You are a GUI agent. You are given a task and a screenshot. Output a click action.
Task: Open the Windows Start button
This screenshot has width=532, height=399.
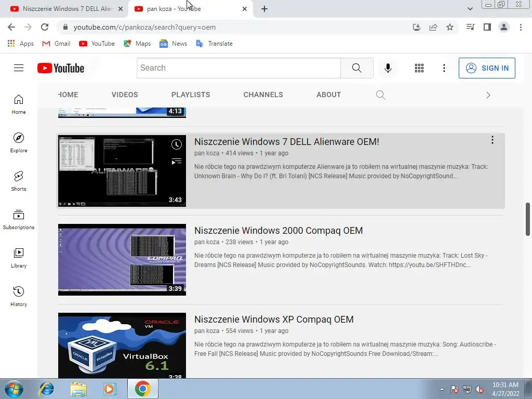coord(14,389)
